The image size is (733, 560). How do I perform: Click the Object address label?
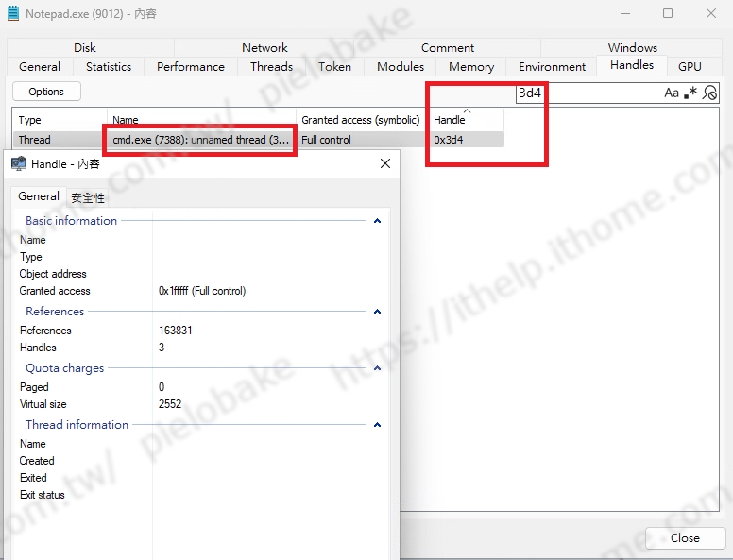pos(53,274)
